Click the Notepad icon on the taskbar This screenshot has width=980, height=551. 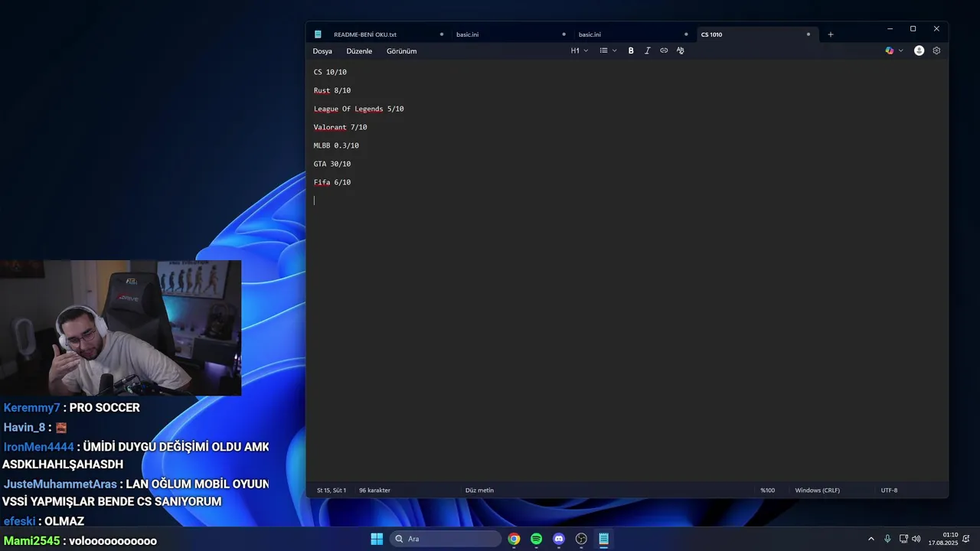click(603, 539)
